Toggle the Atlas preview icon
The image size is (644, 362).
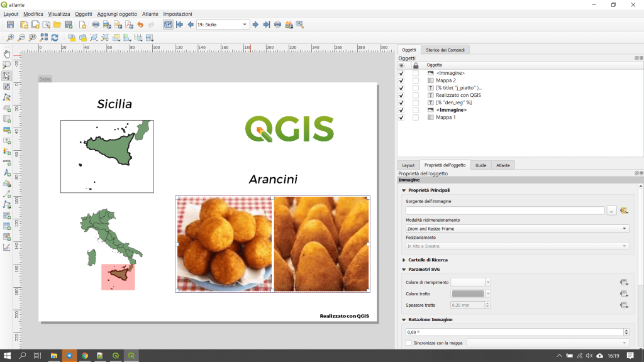(168, 25)
